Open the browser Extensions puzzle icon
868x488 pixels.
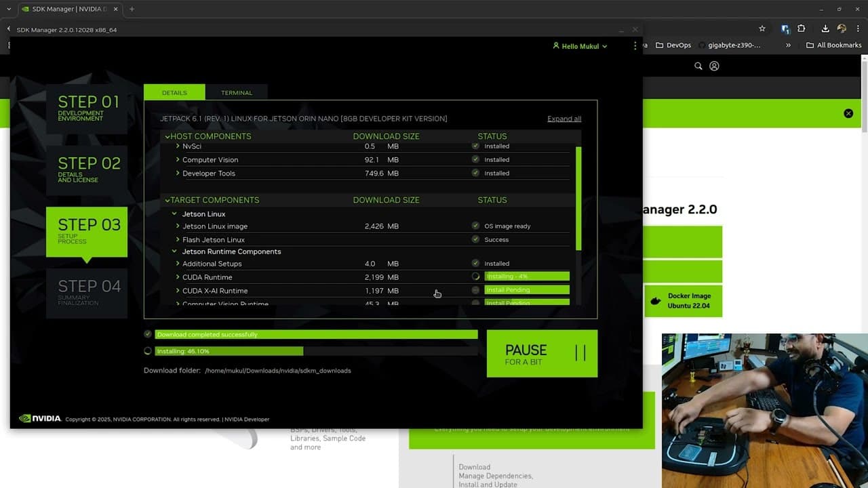[x=802, y=28]
